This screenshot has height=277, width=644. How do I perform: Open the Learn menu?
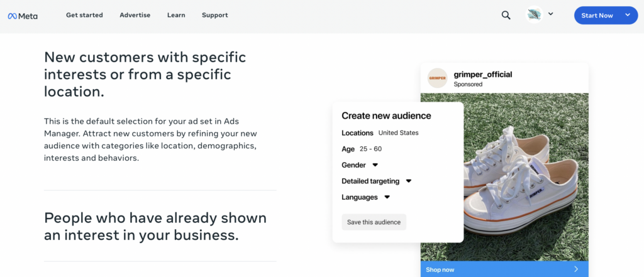176,15
